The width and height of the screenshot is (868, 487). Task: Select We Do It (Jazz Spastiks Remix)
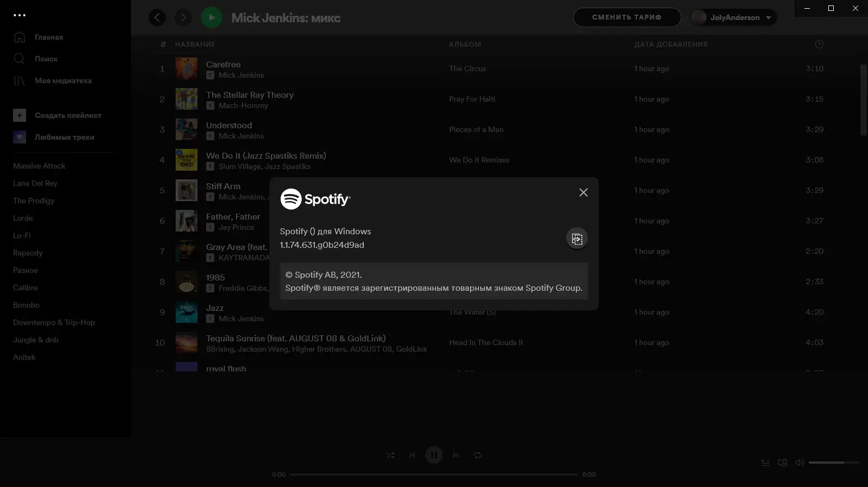pyautogui.click(x=266, y=155)
